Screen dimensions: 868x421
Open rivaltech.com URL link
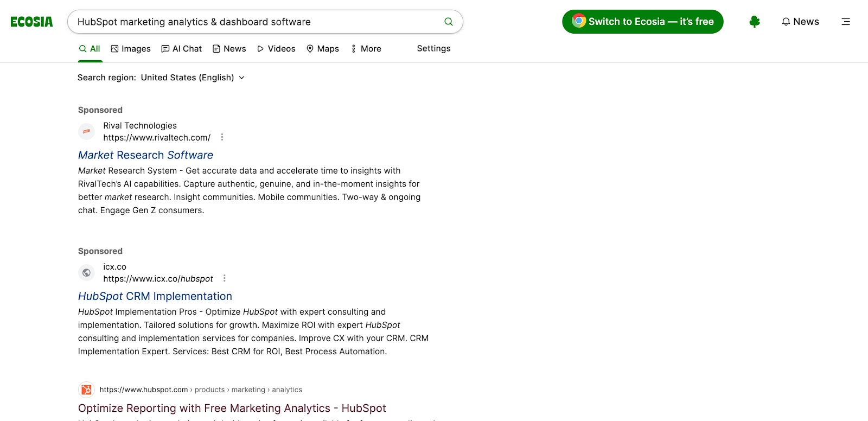tap(157, 138)
